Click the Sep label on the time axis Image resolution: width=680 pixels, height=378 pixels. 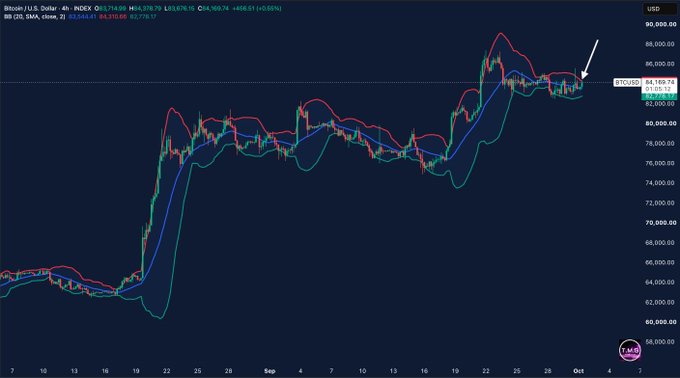(x=269, y=371)
